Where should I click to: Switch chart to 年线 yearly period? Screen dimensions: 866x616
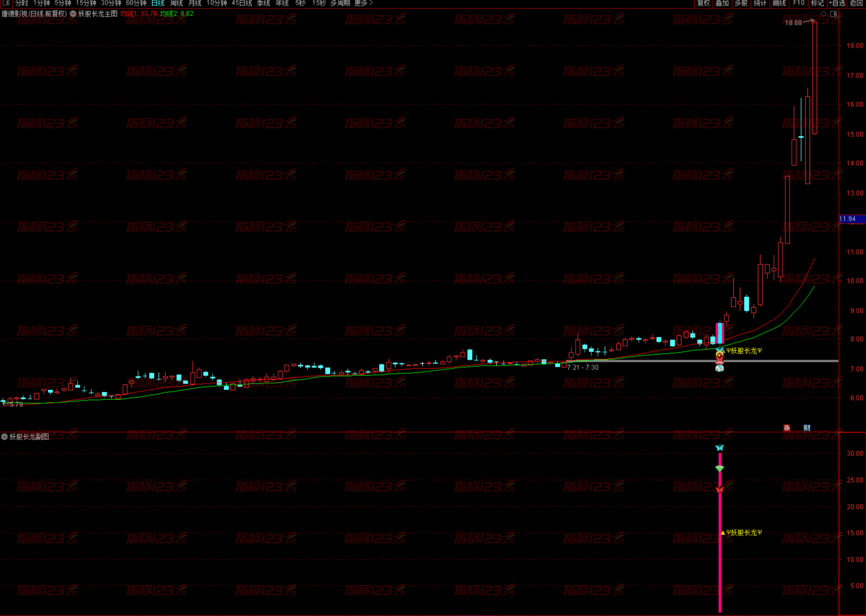coord(282,3)
